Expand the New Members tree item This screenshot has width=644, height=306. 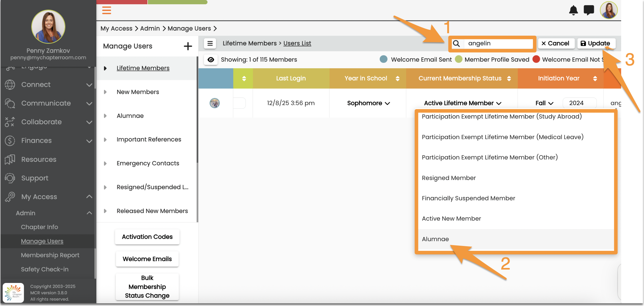(105, 92)
